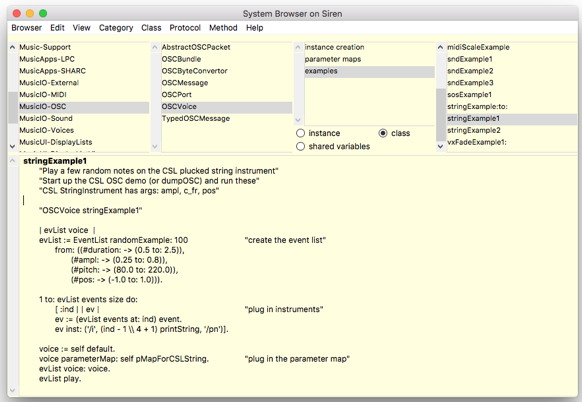Open the Help menu
Viewport: 582px width, 402px height.
[x=255, y=28]
